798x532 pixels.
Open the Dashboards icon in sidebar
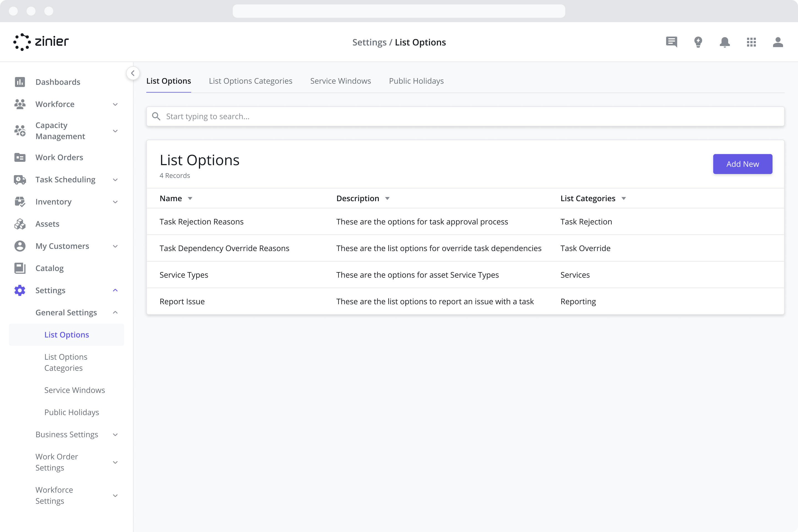20,82
